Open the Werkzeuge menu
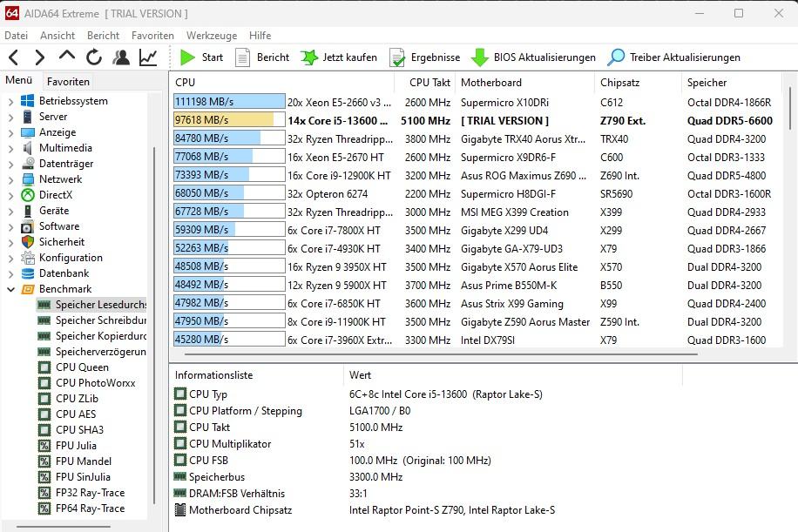This screenshot has width=798, height=532. (x=212, y=36)
